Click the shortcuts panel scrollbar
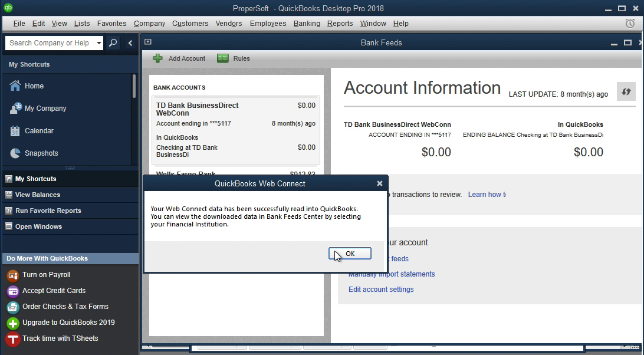The width and height of the screenshot is (644, 355). click(x=134, y=86)
